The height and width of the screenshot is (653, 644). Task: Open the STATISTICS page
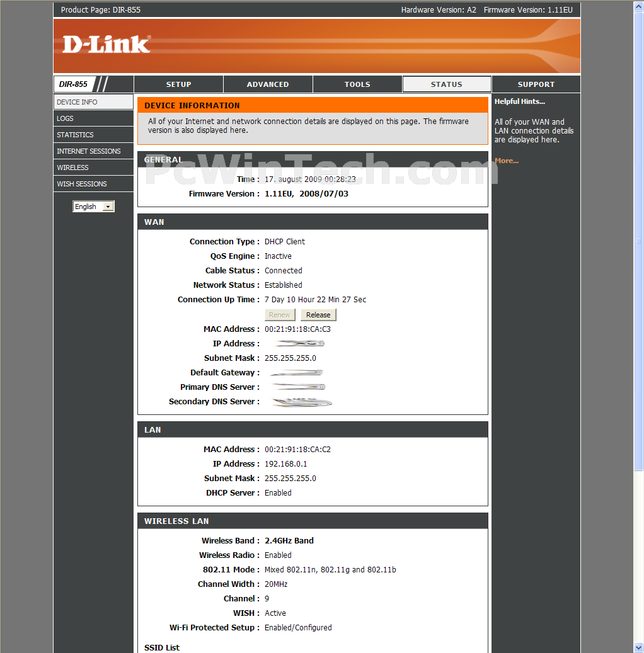93,135
